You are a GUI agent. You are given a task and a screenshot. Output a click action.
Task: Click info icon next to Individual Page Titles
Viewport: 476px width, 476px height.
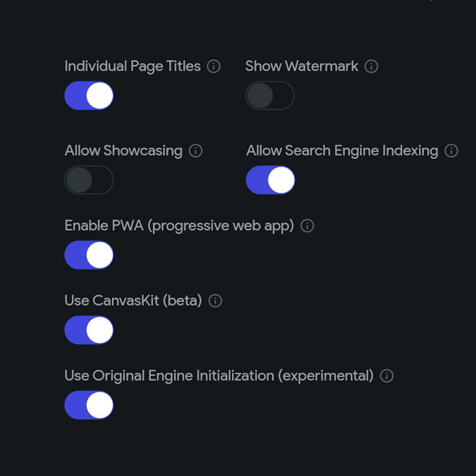[x=214, y=67]
